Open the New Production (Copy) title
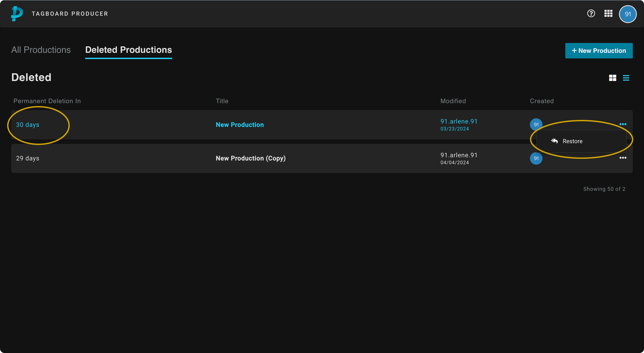644x353 pixels. tap(250, 158)
